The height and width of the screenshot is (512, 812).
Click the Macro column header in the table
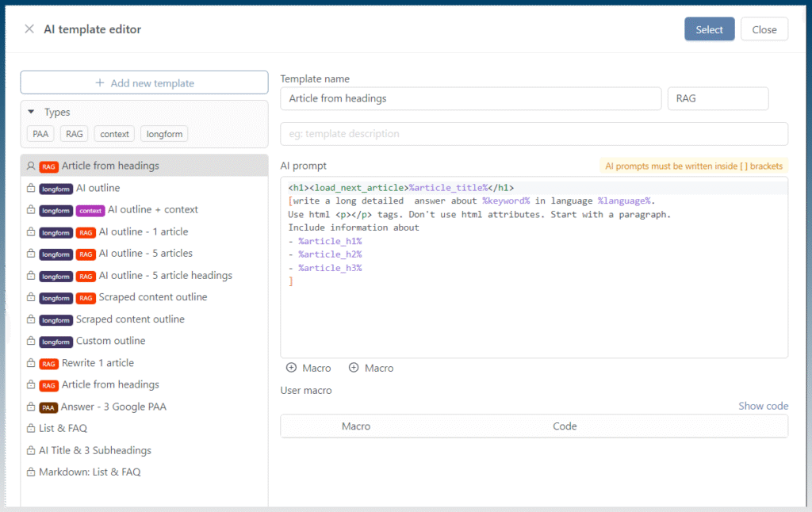[x=356, y=426]
